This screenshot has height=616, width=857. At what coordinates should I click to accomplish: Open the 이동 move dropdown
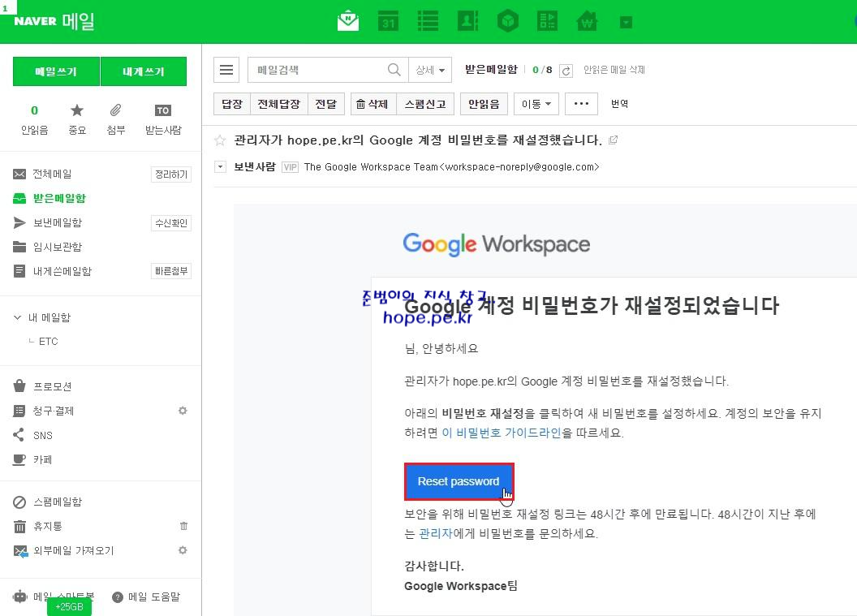pos(536,104)
